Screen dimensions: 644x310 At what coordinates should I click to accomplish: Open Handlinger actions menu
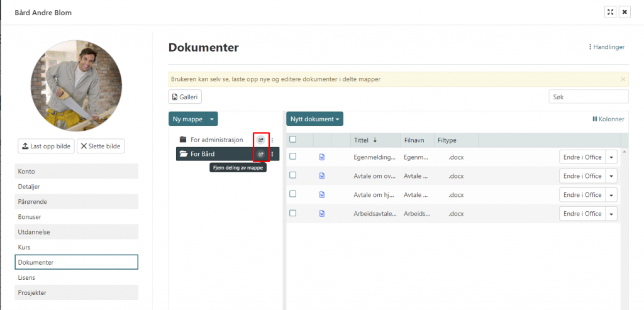(x=606, y=47)
